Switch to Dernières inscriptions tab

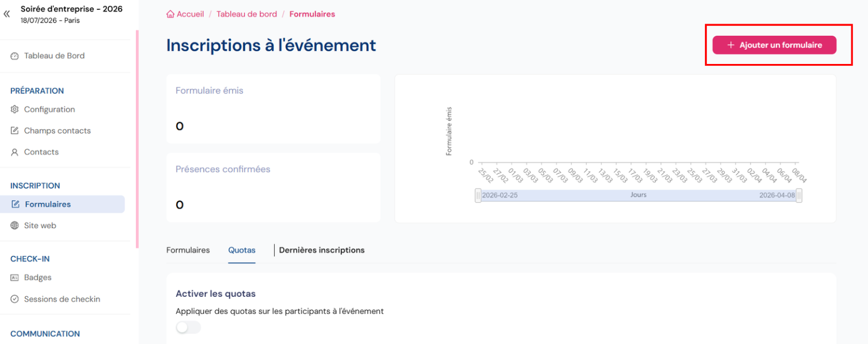(322, 250)
